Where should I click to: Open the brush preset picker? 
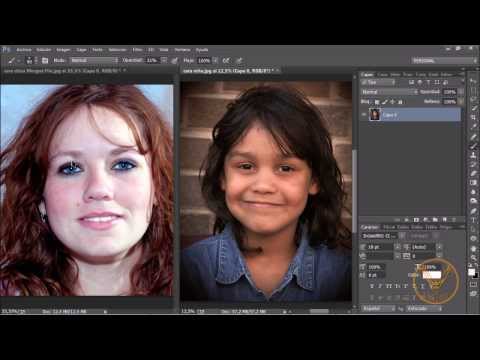pos(30,60)
